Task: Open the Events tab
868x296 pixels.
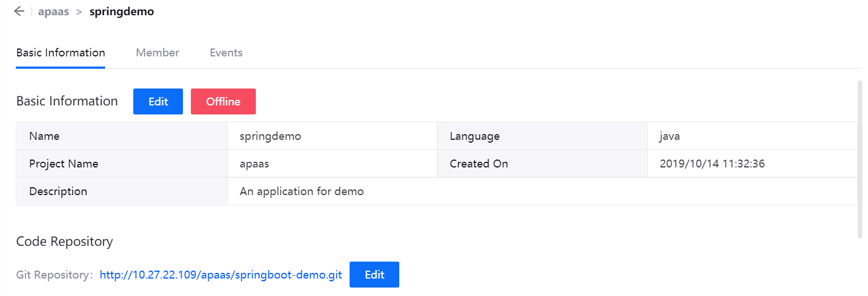Action: click(x=226, y=53)
